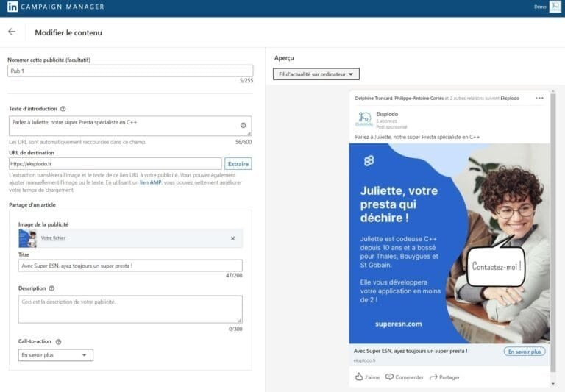The height and width of the screenshot is (392, 565).
Task: Click the Partage d'un article label
Action: (32, 205)
